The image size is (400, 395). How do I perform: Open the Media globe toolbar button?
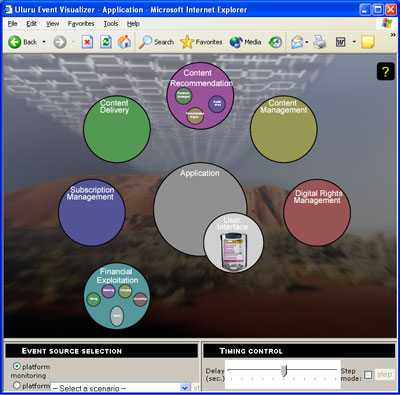pyautogui.click(x=245, y=42)
